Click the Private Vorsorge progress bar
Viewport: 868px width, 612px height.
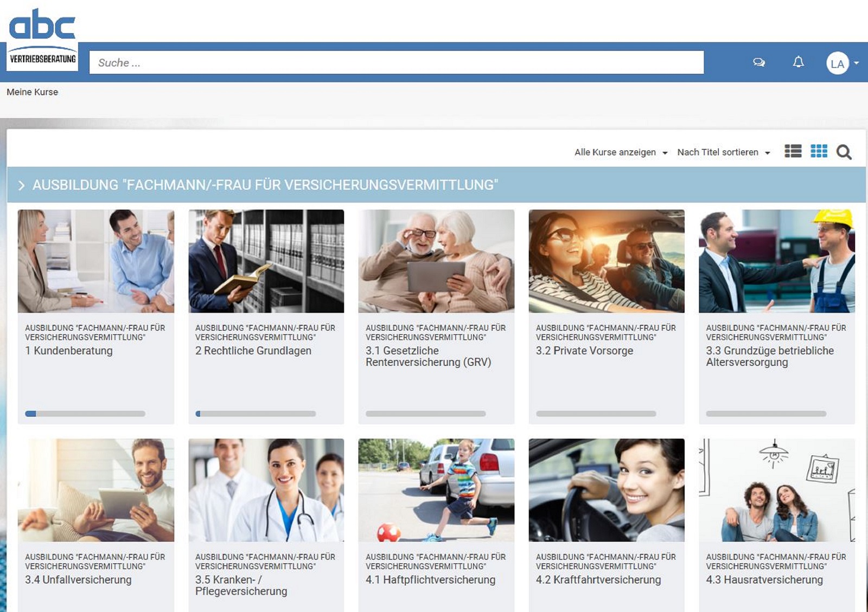[596, 414]
